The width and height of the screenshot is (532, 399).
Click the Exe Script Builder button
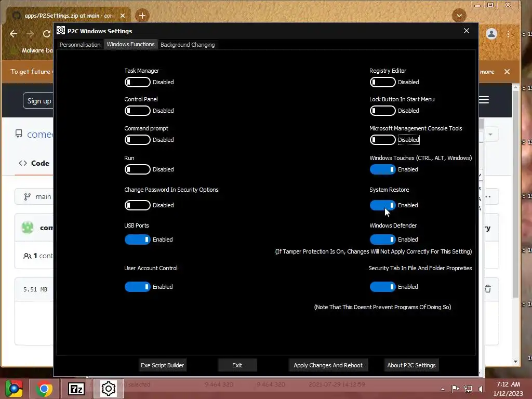point(162,365)
